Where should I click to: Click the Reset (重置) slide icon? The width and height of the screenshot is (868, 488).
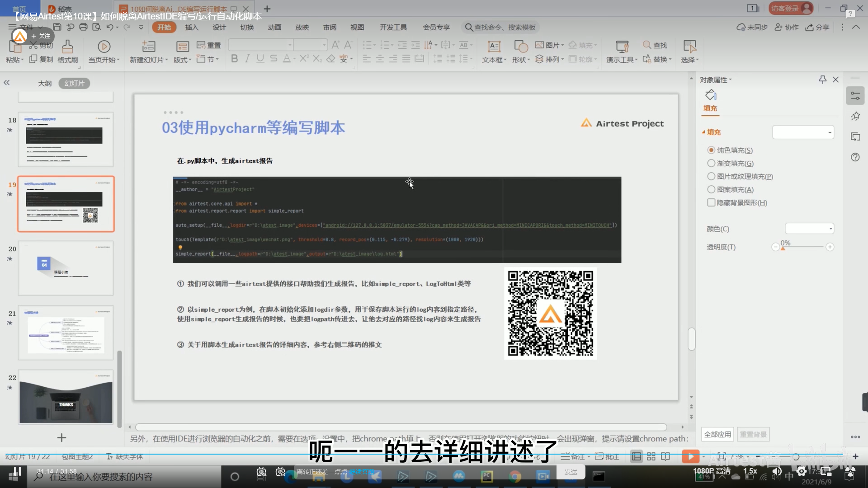(x=209, y=45)
